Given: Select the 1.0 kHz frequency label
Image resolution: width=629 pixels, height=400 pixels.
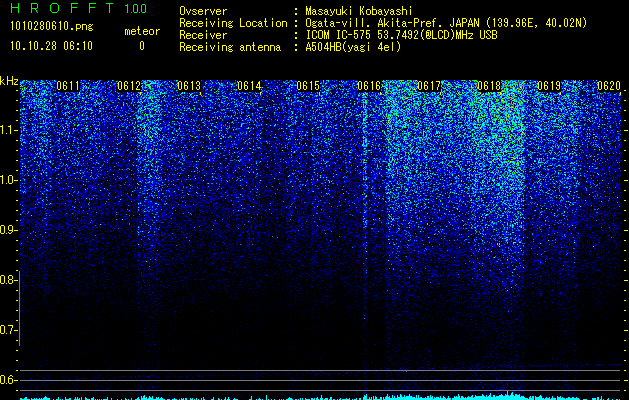Looking at the screenshot, I should pos(7,180).
